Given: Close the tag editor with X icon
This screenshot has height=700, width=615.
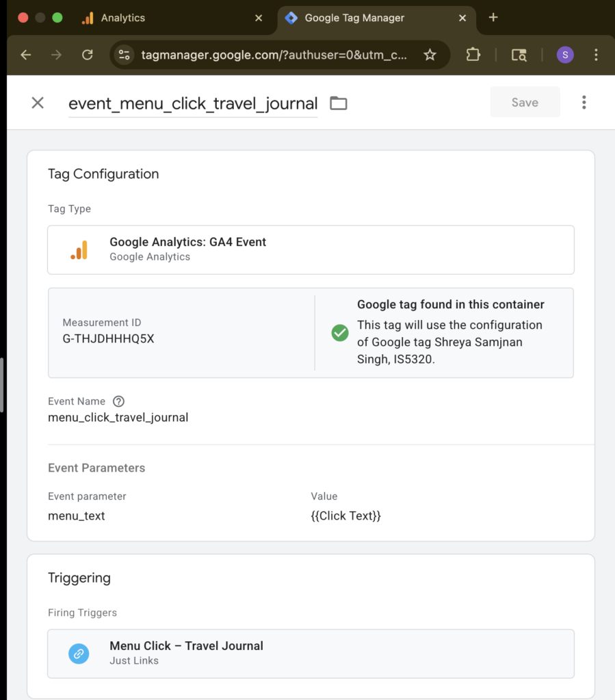Looking at the screenshot, I should 38,103.
